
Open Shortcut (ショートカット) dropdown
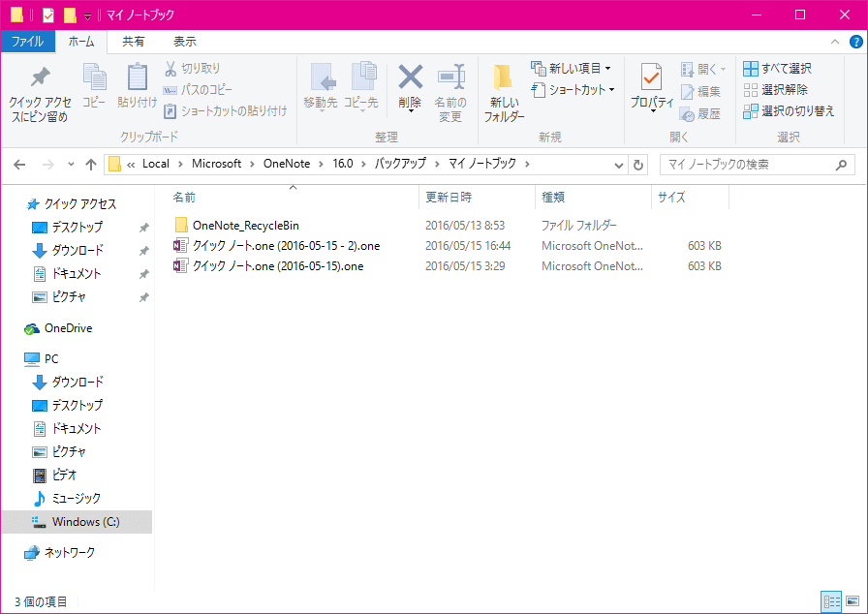click(573, 90)
